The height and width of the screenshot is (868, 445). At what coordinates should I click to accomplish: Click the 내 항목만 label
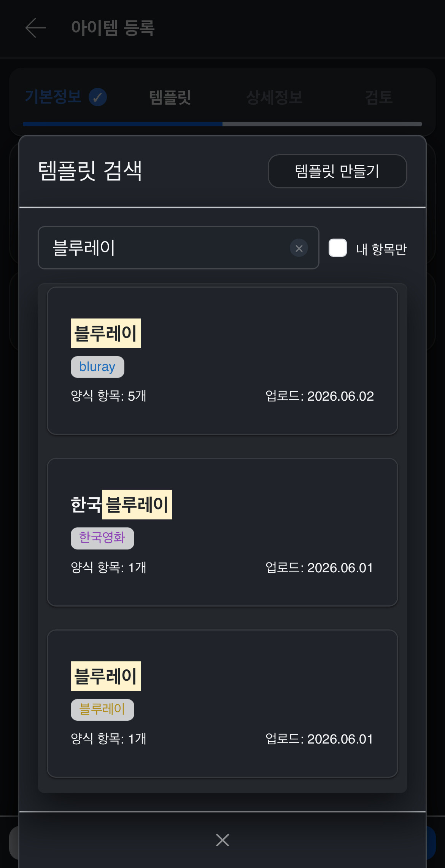coord(381,249)
